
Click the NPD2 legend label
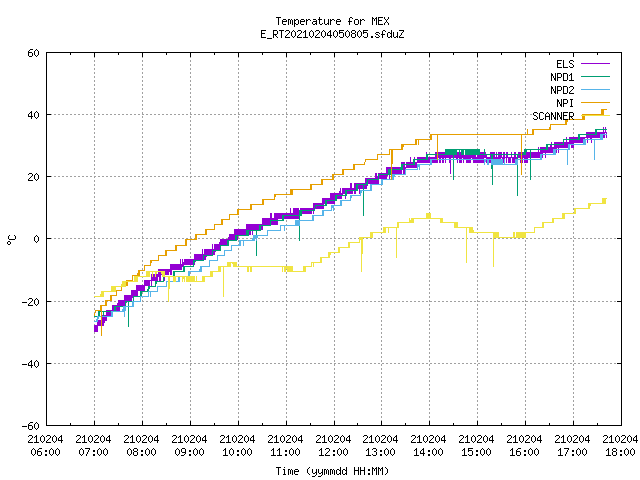562,90
